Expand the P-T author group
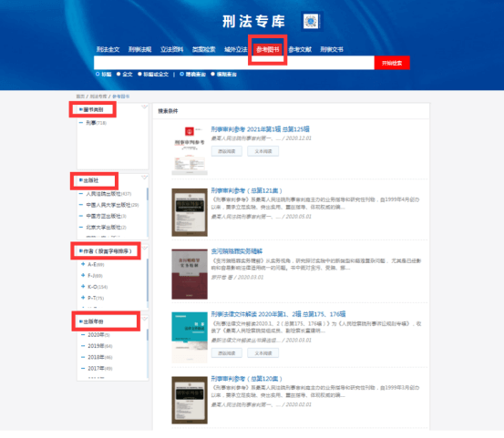The image size is (504, 438). (x=83, y=298)
